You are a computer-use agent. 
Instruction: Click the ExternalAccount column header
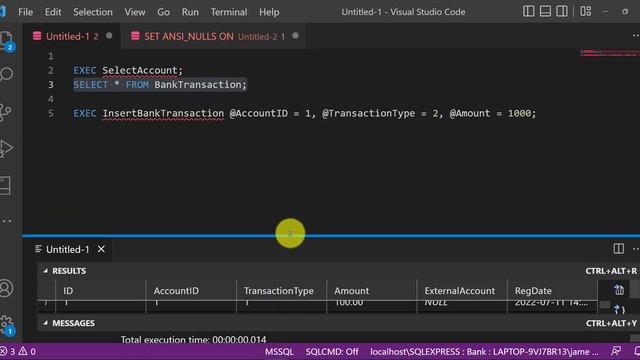[462, 291]
